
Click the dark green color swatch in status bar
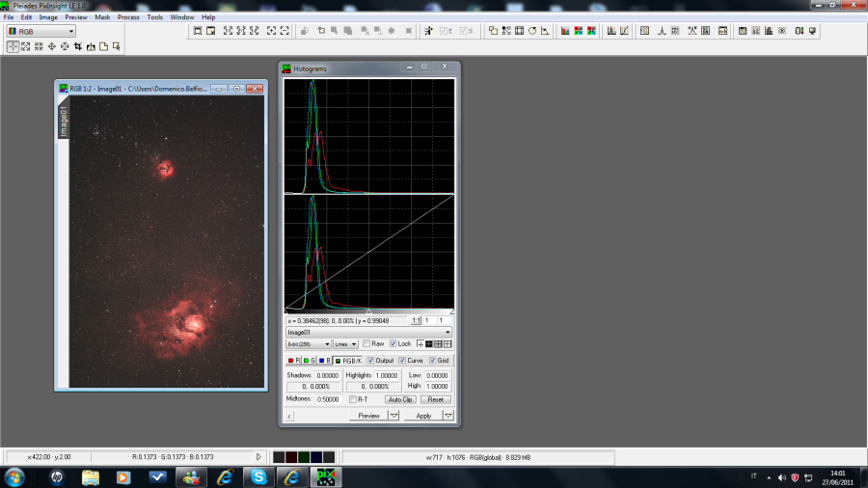(304, 457)
